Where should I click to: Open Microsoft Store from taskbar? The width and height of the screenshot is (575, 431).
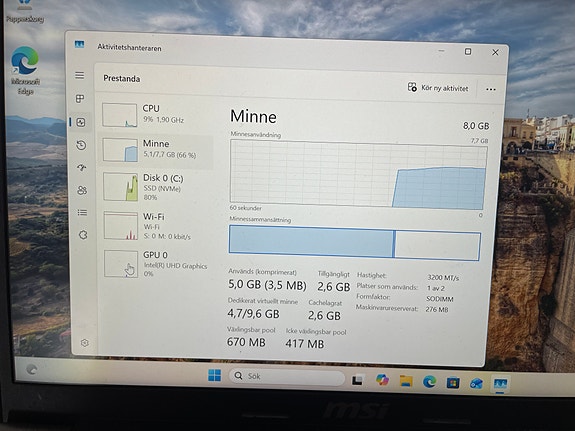453,383
